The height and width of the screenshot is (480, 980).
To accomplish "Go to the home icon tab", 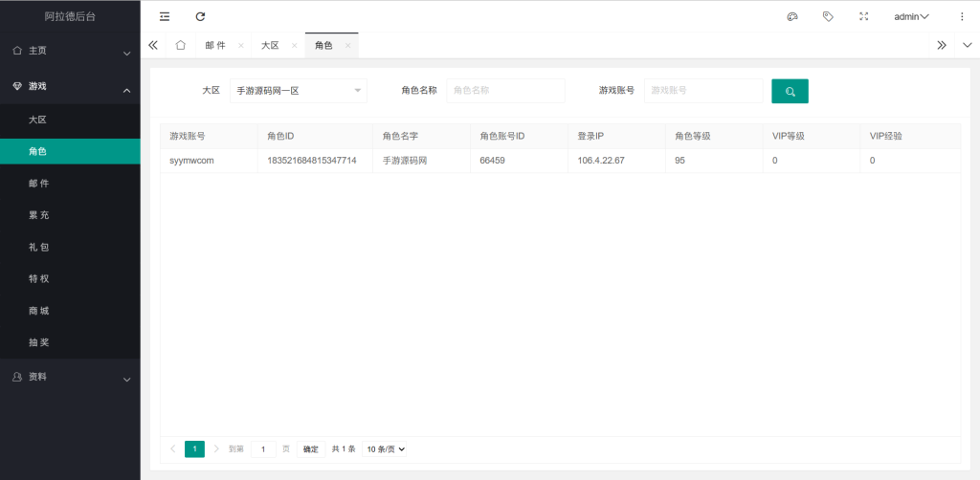I will pyautogui.click(x=180, y=45).
